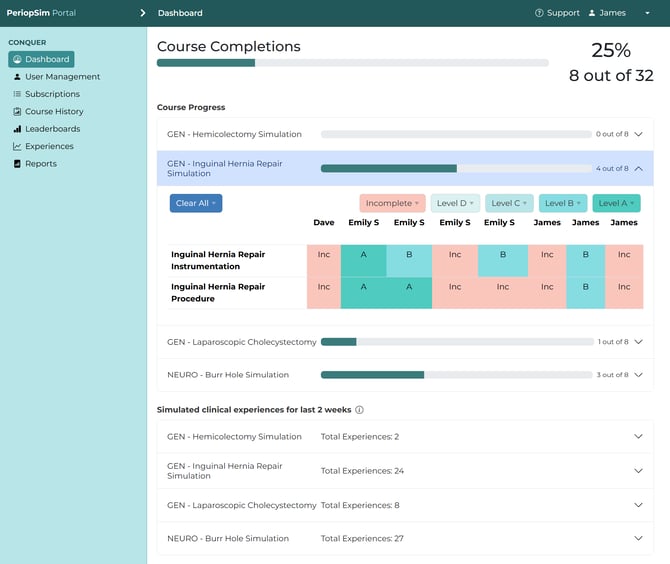670x564 pixels.
Task: Click the Support question mark icon
Action: (539, 13)
